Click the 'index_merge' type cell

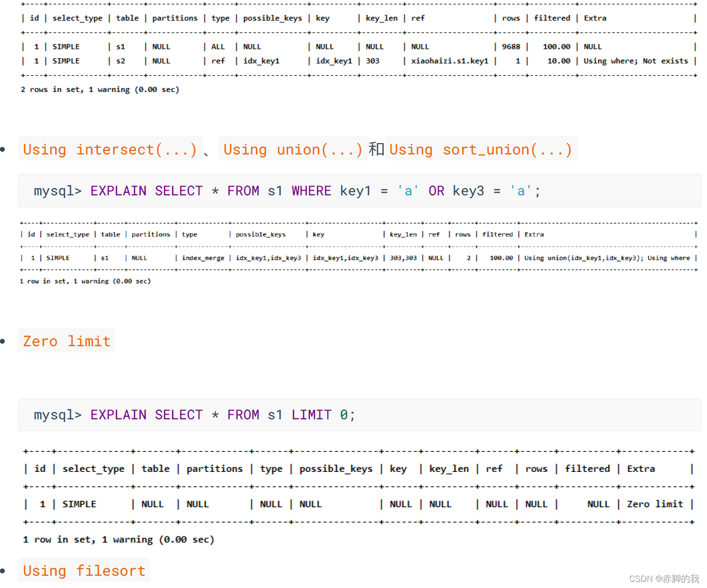(x=203, y=258)
